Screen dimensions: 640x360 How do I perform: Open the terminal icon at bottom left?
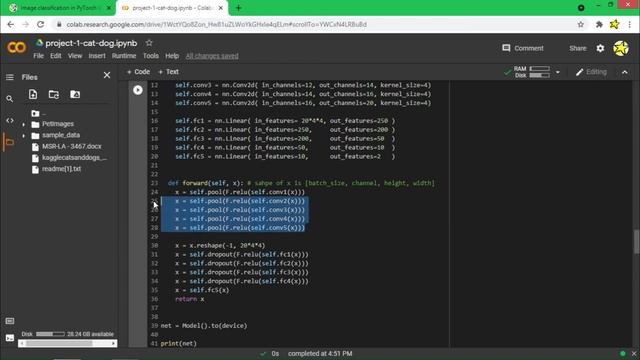(x=10, y=338)
